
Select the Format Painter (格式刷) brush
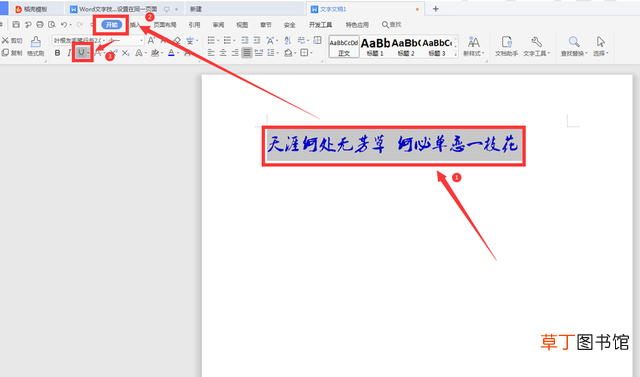tap(36, 46)
